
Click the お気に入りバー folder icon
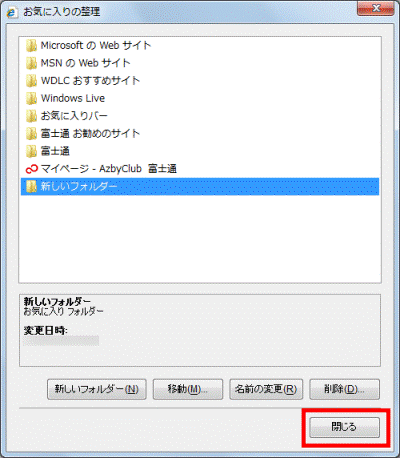click(31, 116)
